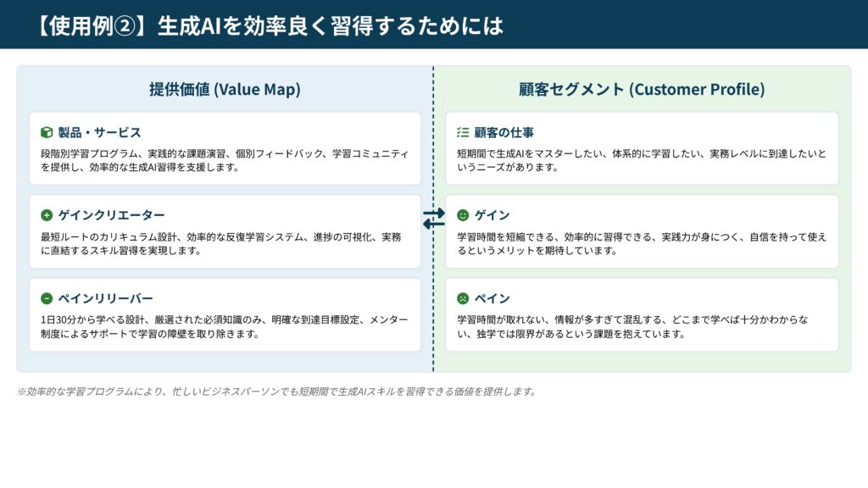Image resolution: width=868 pixels, height=488 pixels.
Task: Select the 顧客セグメント (Customer Profile) heading
Action: (642, 89)
